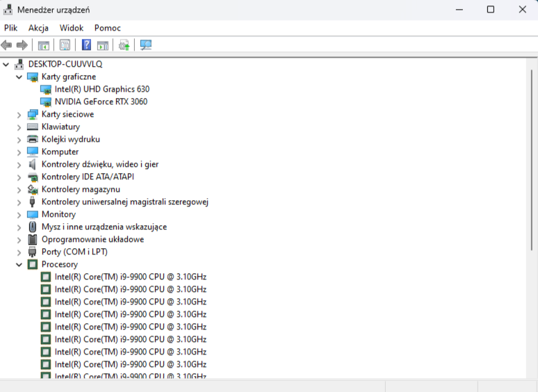
Task: Expand the Oprogramowanie układowe category
Action: pyautogui.click(x=19, y=240)
